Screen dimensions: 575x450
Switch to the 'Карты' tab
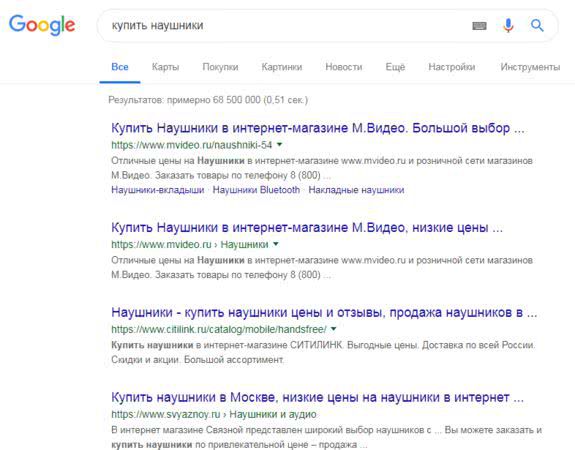tap(165, 67)
